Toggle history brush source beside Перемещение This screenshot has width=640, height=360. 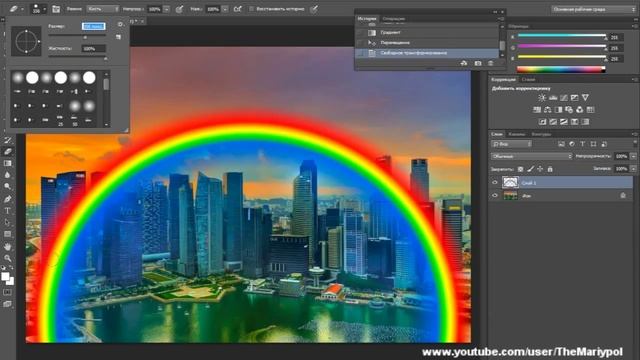(360, 42)
